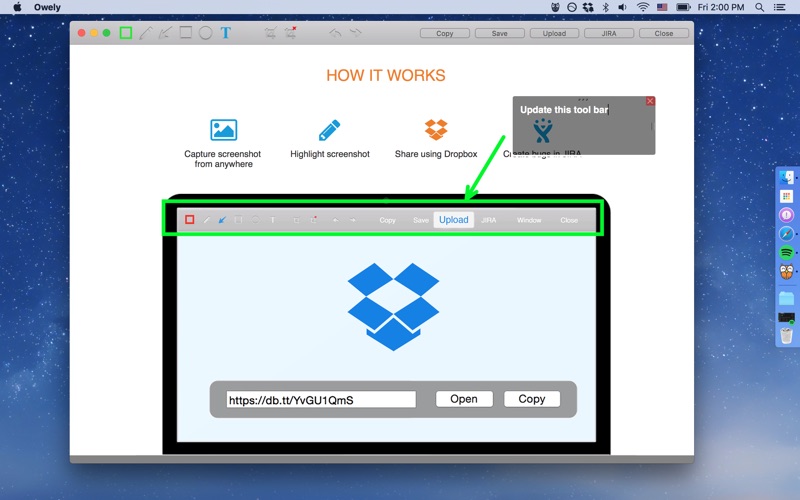This screenshot has height=500, width=800.
Task: Open the purple exclamation app in dock
Action: pyautogui.click(x=786, y=215)
